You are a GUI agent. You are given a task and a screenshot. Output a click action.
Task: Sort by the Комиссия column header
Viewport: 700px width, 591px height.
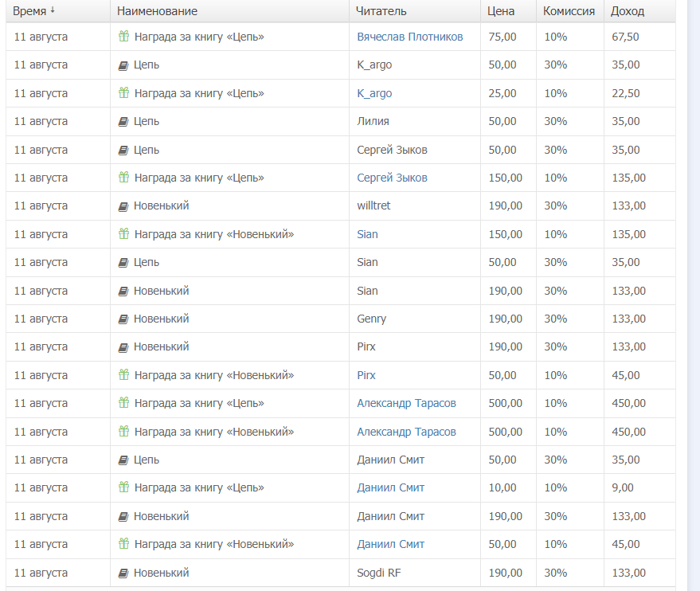click(569, 11)
